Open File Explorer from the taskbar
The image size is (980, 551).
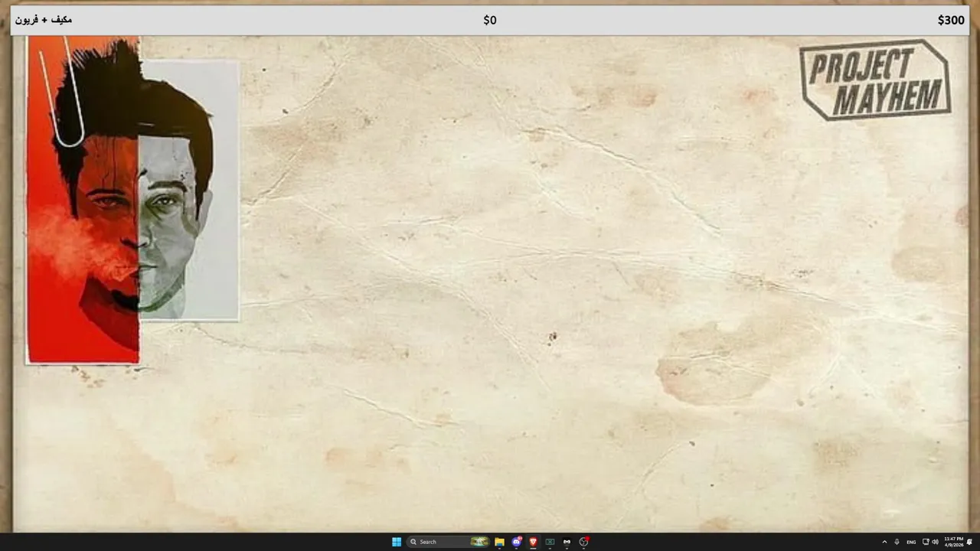tap(499, 542)
